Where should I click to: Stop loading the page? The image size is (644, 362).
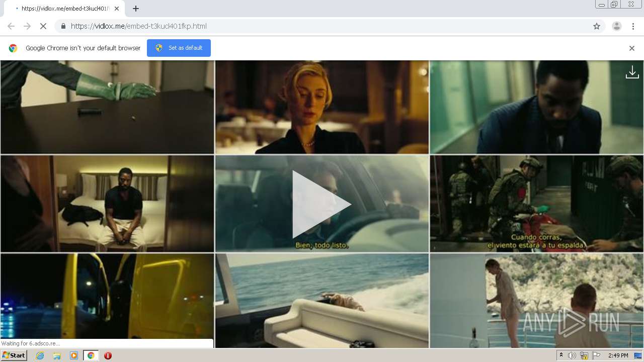pos(43,26)
